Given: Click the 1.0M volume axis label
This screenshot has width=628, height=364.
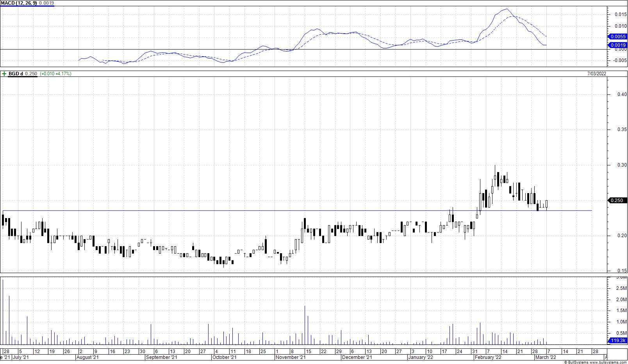Looking at the screenshot, I should [622, 322].
